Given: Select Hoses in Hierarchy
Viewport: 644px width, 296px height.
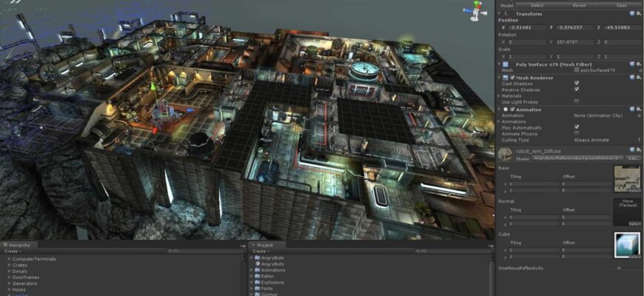Looking at the screenshot, I should [x=19, y=290].
